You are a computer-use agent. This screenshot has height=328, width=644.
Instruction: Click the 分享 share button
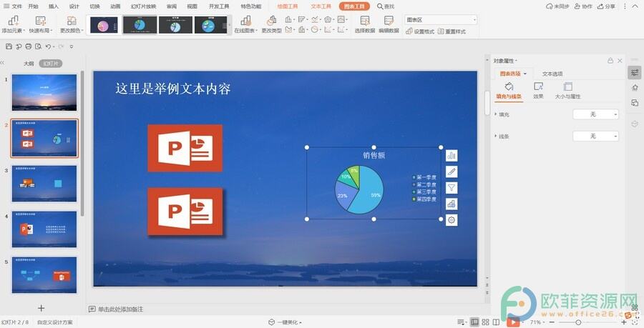[607, 6]
